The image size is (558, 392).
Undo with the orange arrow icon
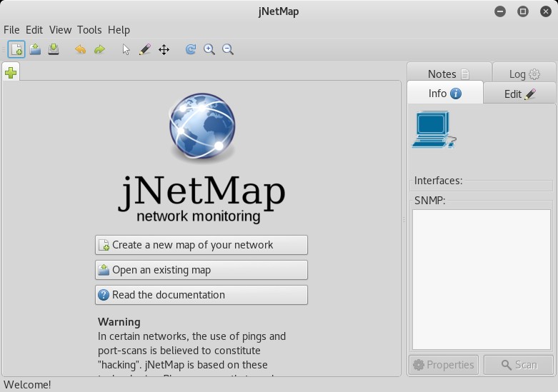(81, 49)
